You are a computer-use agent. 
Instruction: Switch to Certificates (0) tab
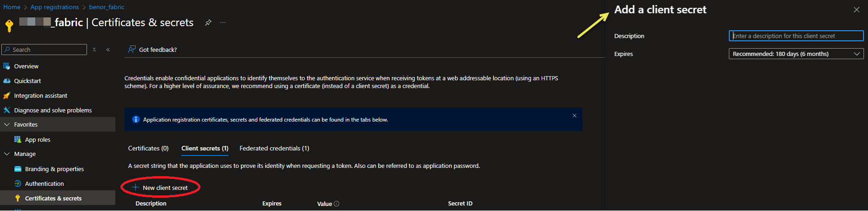pos(148,148)
